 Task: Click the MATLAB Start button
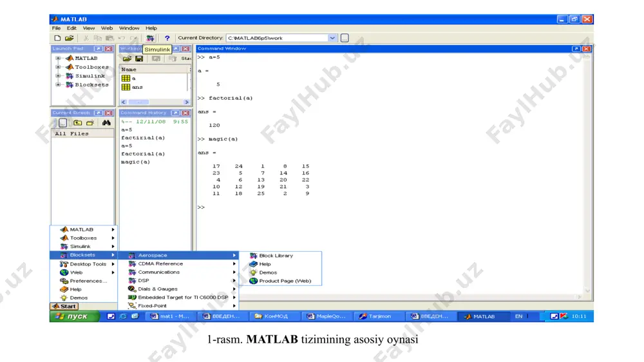pos(64,306)
